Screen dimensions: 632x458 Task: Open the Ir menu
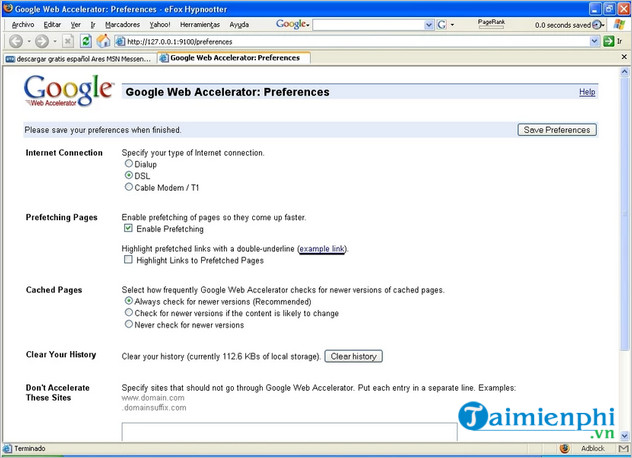(x=93, y=25)
